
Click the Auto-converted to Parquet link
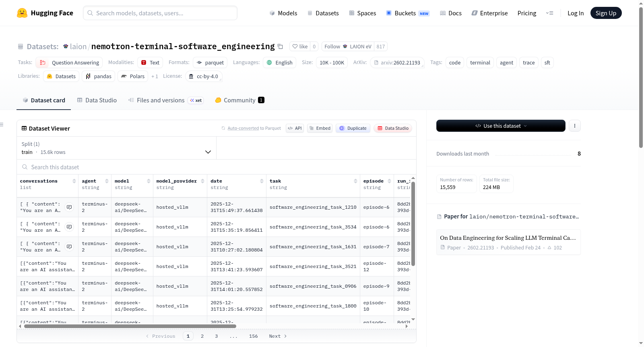coord(243,128)
